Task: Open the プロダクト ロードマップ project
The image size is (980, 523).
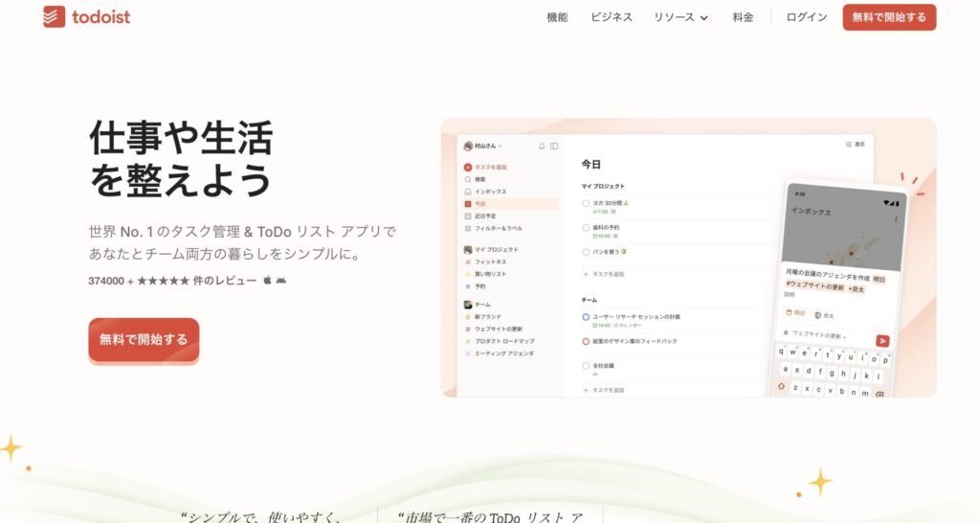Action: tap(500, 341)
